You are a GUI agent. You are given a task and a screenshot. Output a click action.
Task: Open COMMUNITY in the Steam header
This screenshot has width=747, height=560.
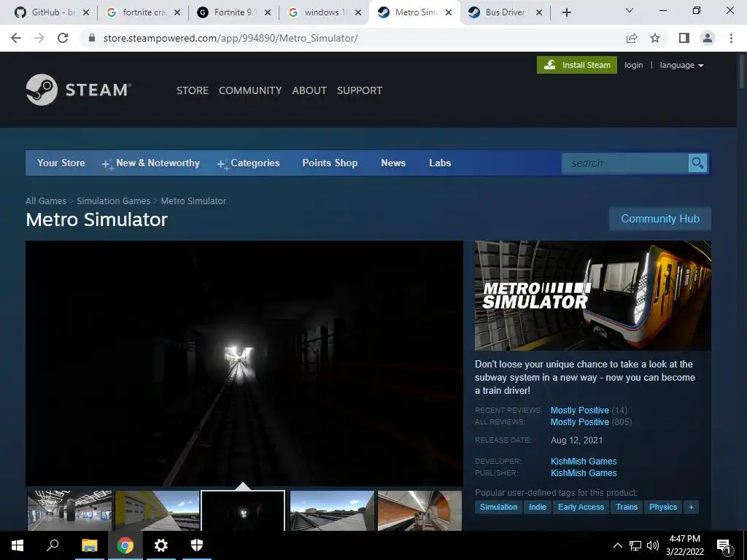[250, 90]
